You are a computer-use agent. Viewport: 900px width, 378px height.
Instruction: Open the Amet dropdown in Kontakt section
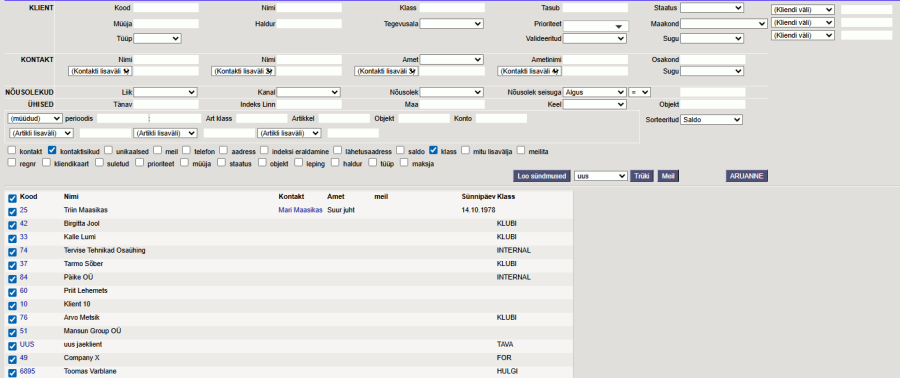point(451,60)
